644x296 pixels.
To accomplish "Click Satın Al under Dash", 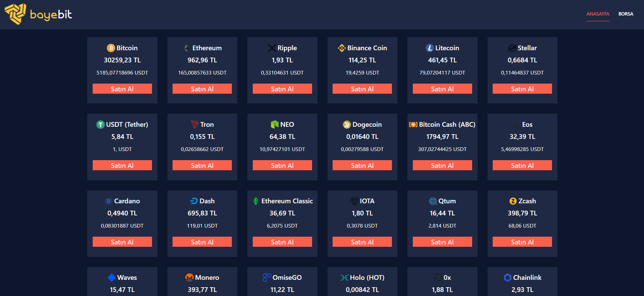I will coord(202,242).
